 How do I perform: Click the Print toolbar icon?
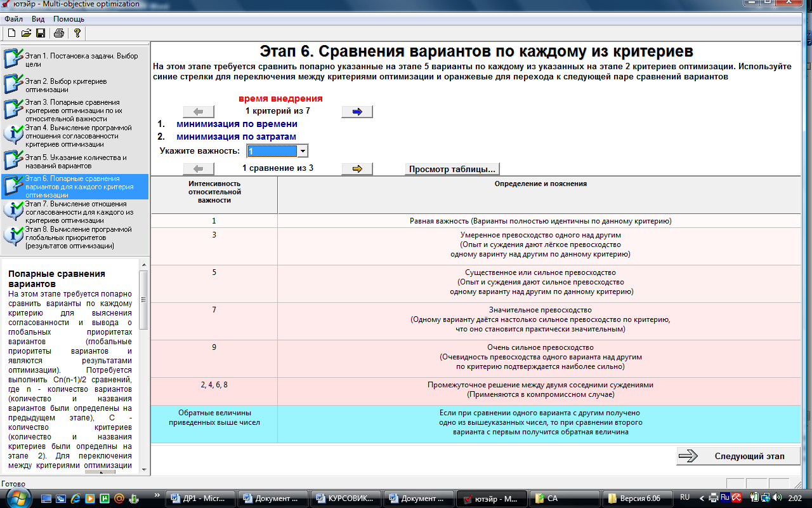59,33
